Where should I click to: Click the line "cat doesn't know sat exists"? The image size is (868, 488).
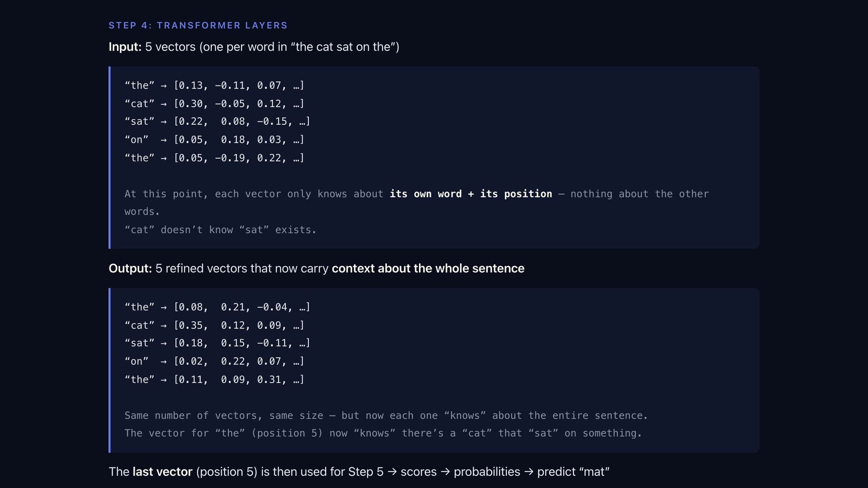220,230
